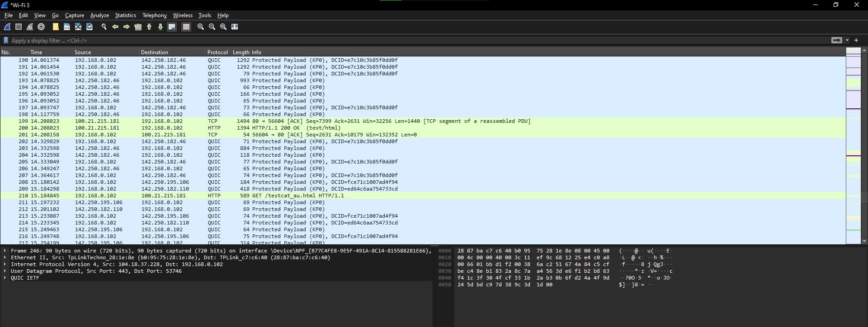Click the display filter input field

point(420,40)
